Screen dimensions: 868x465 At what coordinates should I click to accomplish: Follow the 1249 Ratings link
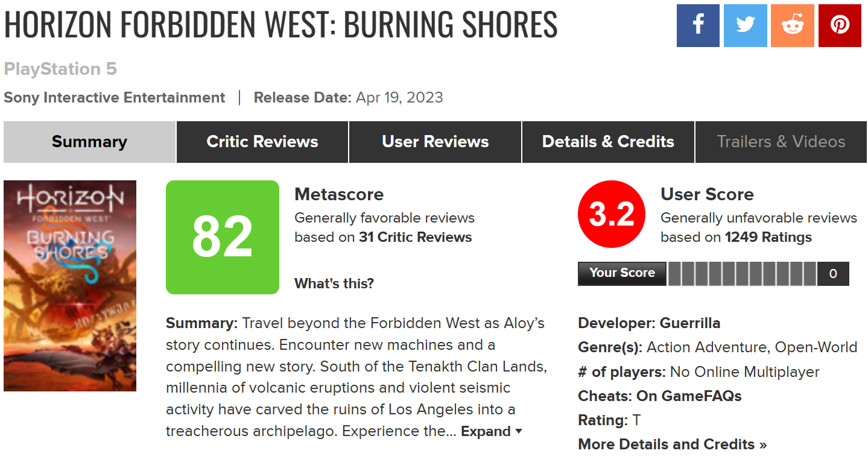point(768,237)
